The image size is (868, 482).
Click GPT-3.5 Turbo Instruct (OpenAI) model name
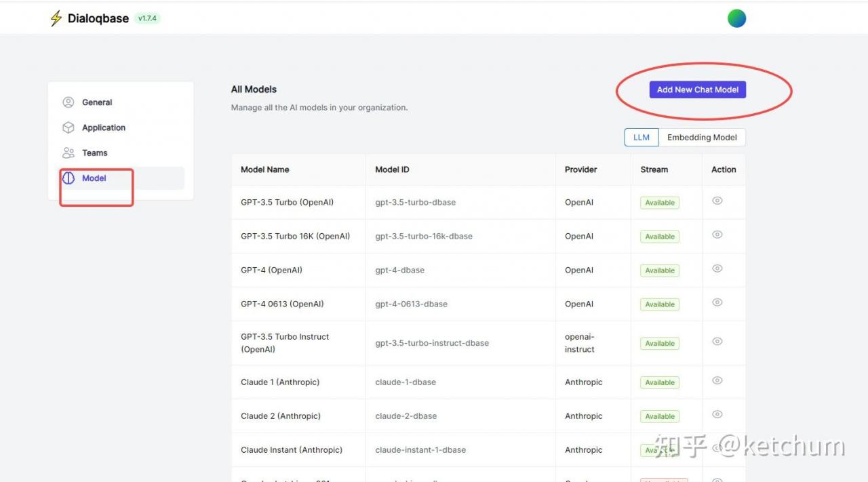click(x=285, y=343)
